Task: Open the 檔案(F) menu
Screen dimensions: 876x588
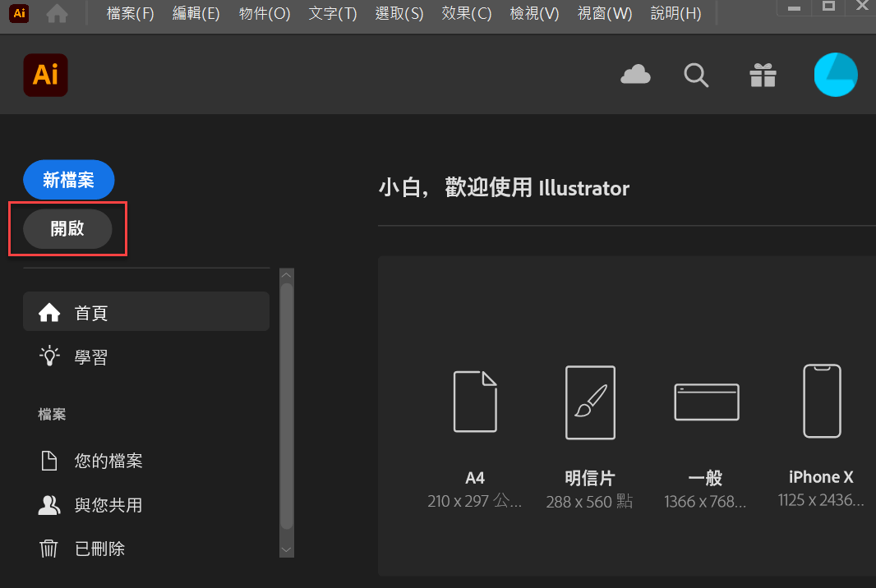Action: 130,13
